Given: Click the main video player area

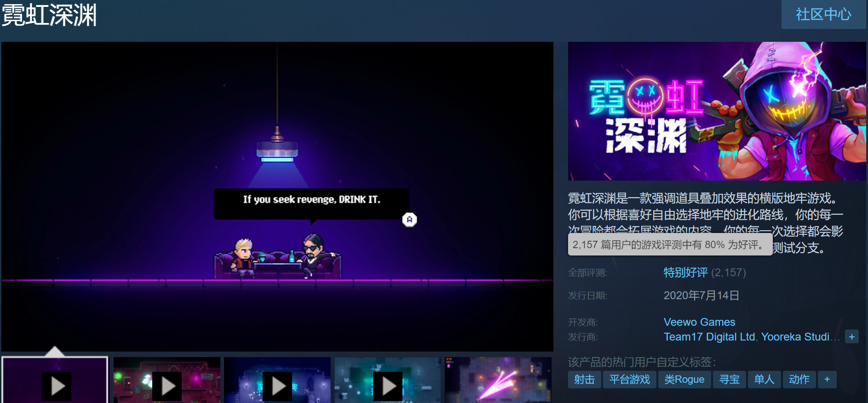Looking at the screenshot, I should (x=277, y=197).
